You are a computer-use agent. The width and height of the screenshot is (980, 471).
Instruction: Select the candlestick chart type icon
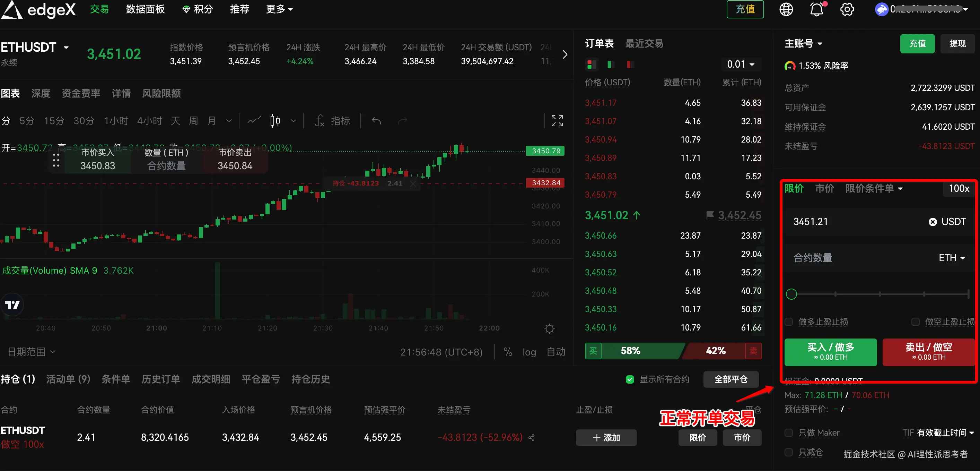pos(275,121)
